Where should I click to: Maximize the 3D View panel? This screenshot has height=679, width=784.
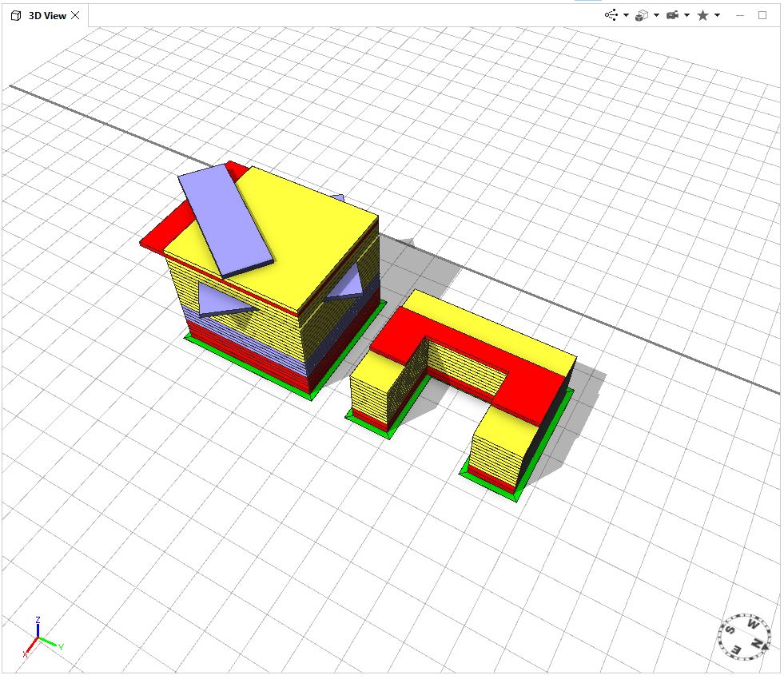click(x=762, y=15)
